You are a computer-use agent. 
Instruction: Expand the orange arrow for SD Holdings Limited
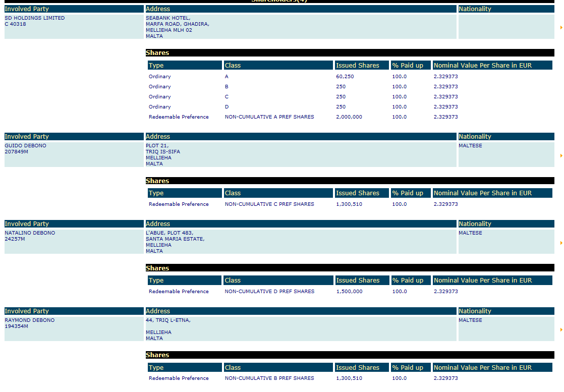point(561,27)
